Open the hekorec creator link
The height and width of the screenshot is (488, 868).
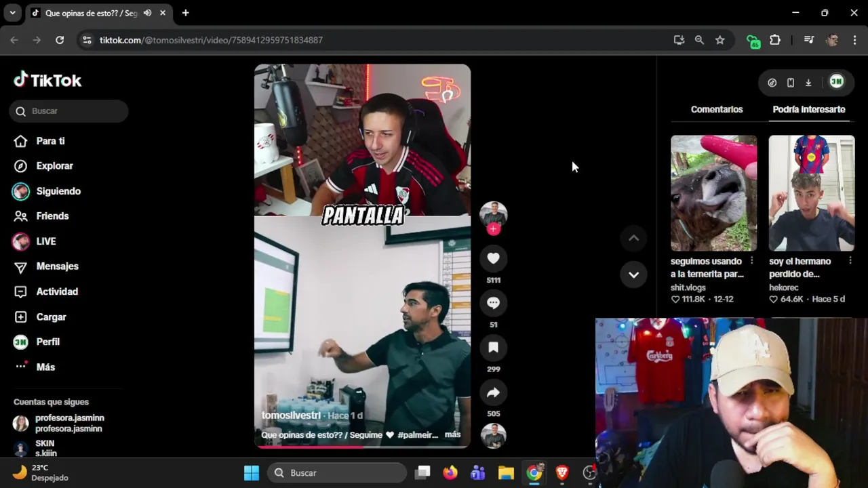click(784, 287)
